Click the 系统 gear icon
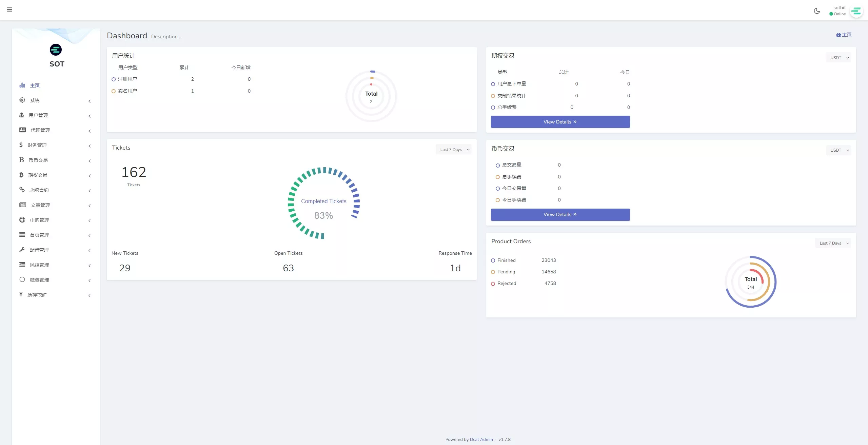 pyautogui.click(x=22, y=100)
